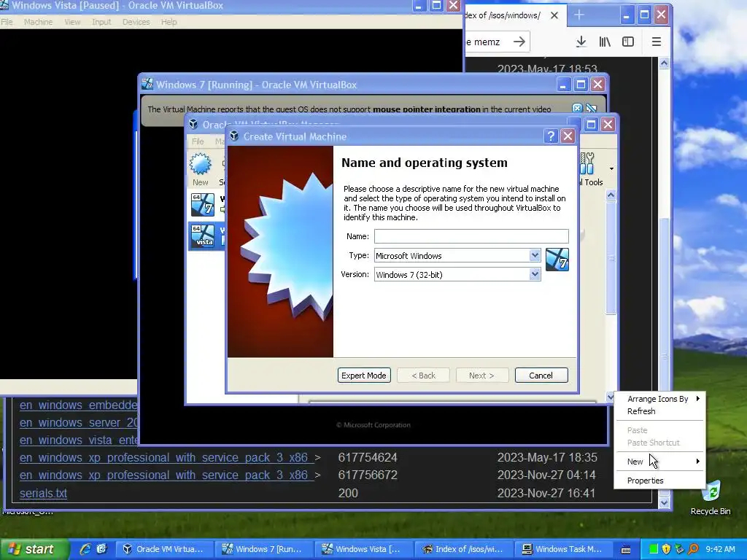Open the Version dropdown
Screen dimensions: 747x560
(535, 274)
